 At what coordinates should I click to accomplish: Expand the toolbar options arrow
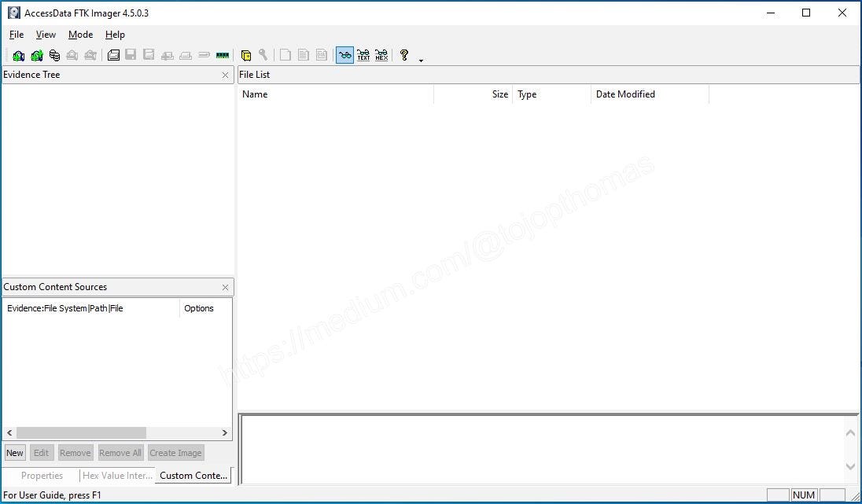421,60
